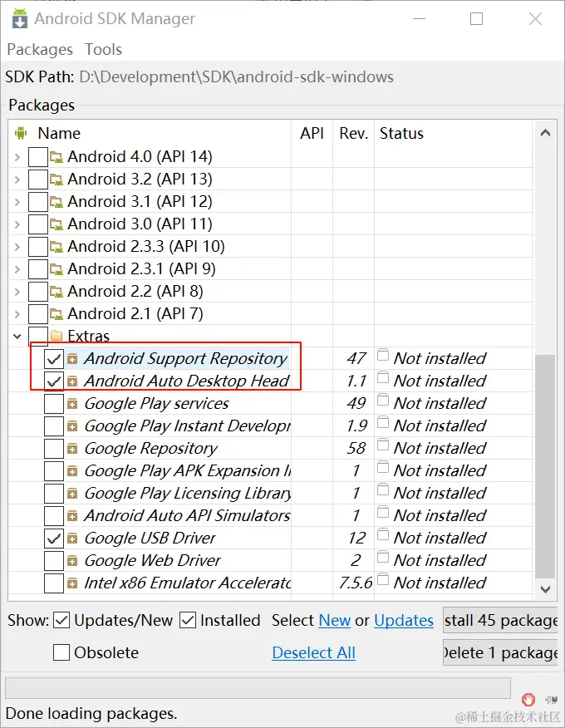The image size is (565, 728).
Task: Click the platform folder icon for Android 2.1 (API 7)
Action: coord(56,314)
